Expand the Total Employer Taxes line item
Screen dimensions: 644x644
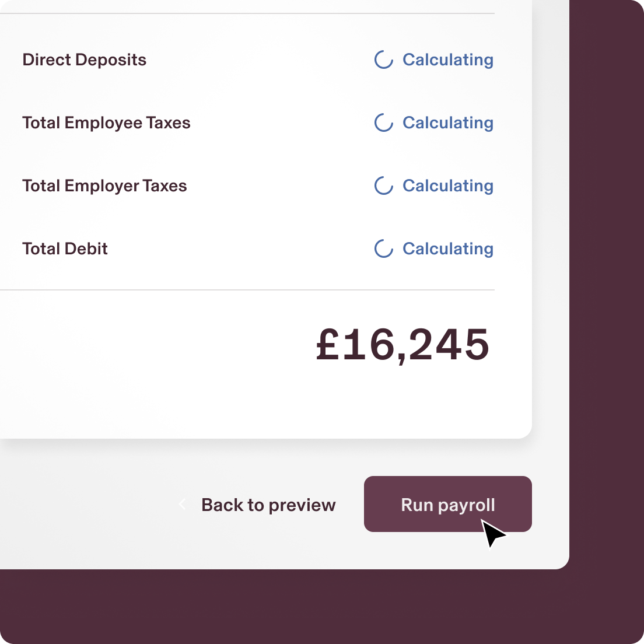point(104,185)
